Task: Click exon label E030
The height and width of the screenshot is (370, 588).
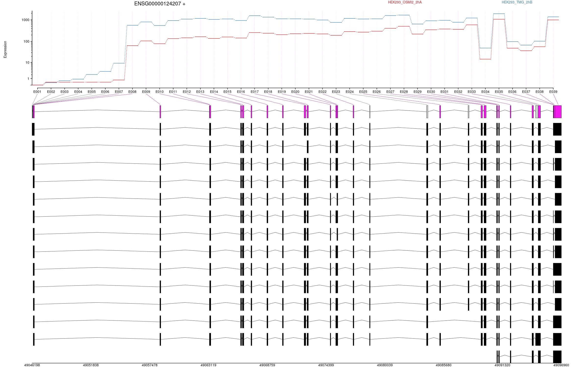Action: pos(431,92)
